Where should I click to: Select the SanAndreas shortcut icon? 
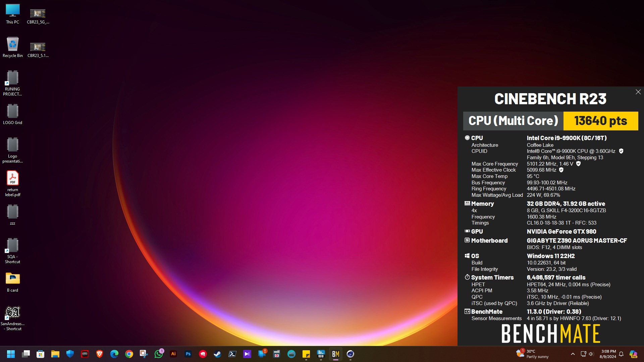pyautogui.click(x=12, y=318)
